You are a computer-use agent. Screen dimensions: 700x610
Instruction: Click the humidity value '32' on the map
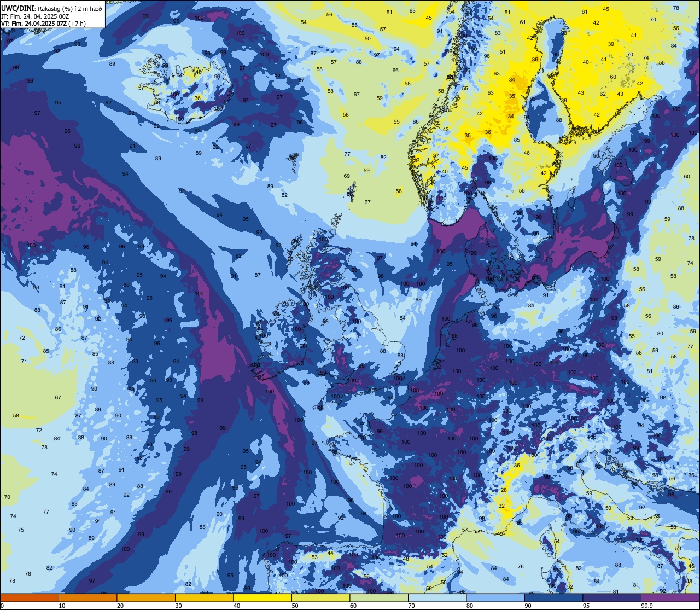coord(501,506)
